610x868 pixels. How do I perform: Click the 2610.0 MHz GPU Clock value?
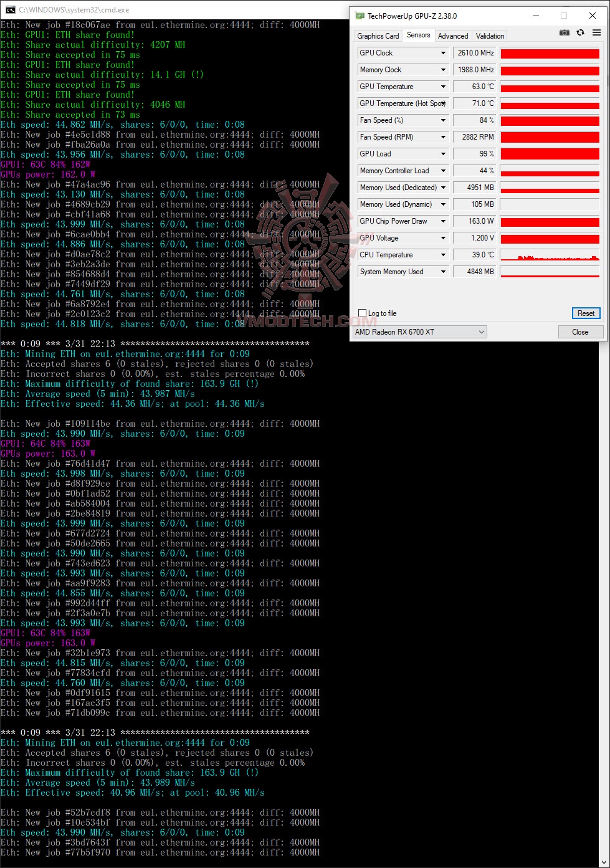pos(475,53)
